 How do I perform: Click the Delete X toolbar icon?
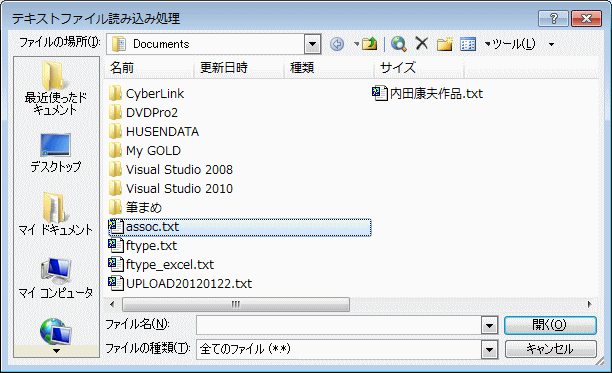click(x=422, y=43)
